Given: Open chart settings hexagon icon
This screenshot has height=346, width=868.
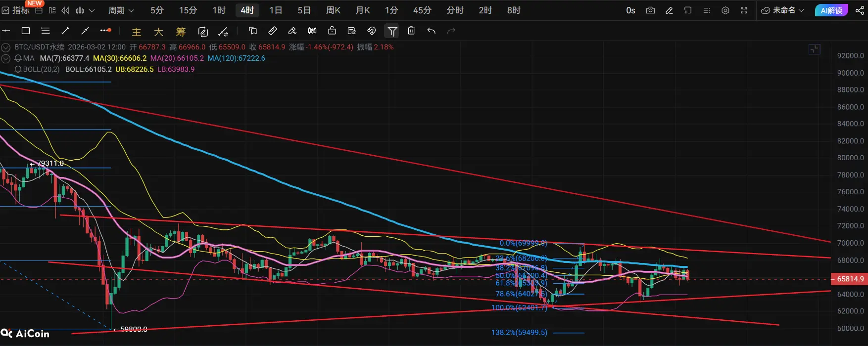Looking at the screenshot, I should point(725,10).
